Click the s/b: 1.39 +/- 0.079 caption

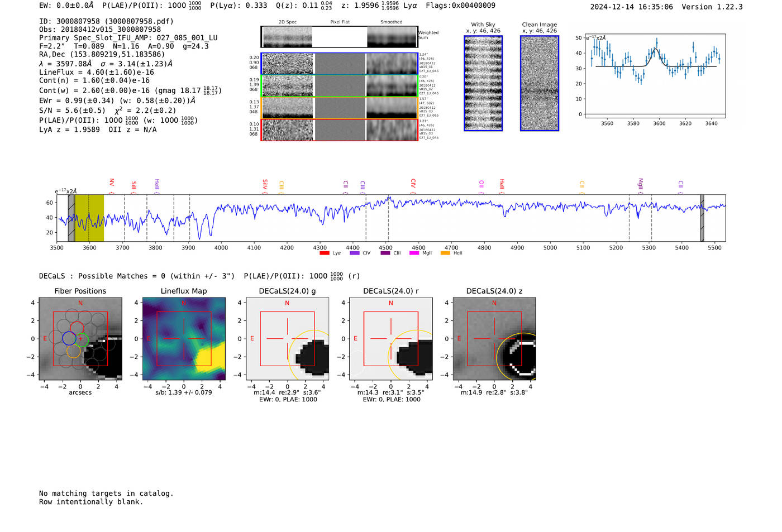coord(184,392)
